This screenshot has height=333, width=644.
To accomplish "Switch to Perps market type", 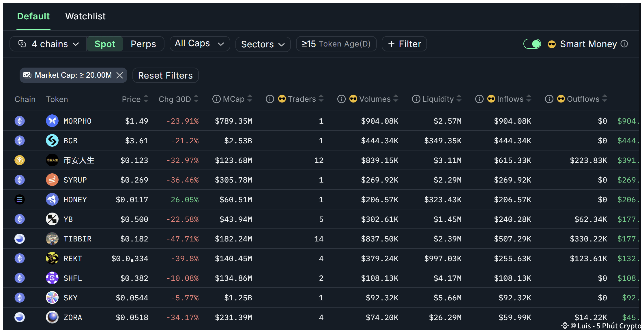I will tap(143, 44).
